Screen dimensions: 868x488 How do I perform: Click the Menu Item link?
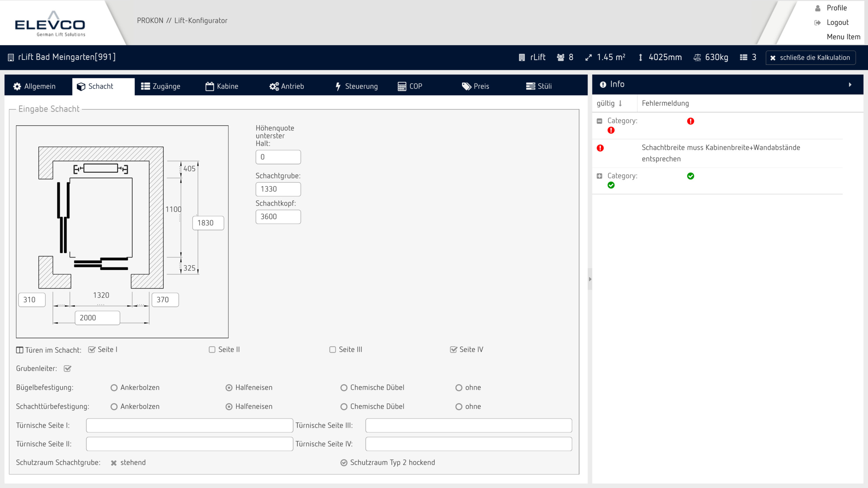click(843, 37)
